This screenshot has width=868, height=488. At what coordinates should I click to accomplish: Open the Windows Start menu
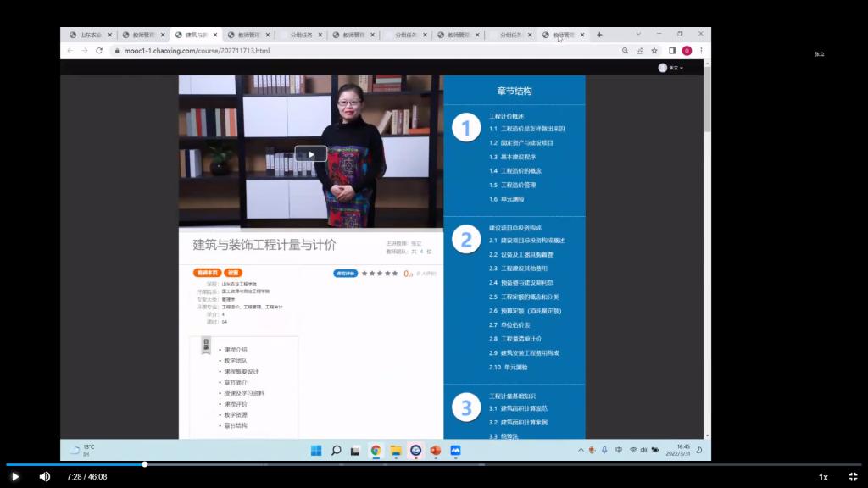316,451
